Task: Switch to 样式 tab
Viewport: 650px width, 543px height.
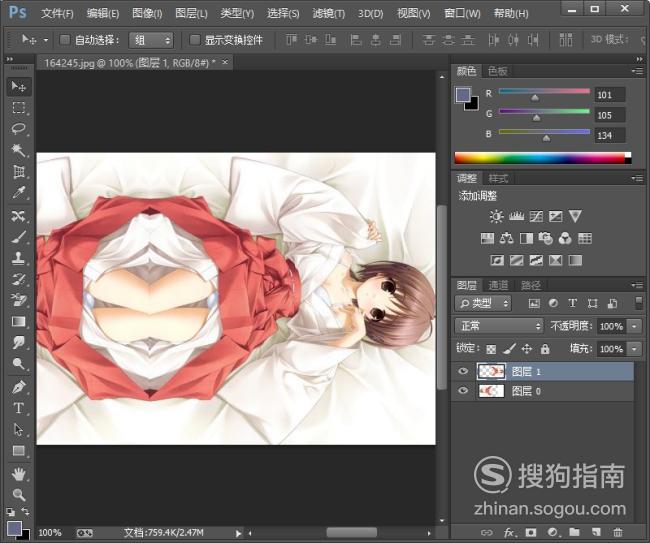Action: [x=498, y=179]
